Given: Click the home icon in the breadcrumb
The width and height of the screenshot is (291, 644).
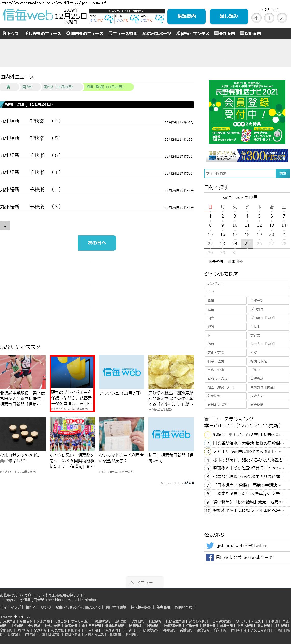Looking at the screenshot, I should coord(8,87).
